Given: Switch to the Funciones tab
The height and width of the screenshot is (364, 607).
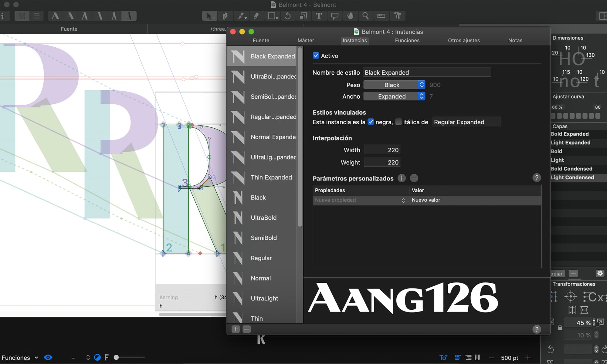Looking at the screenshot, I should coord(407,40).
